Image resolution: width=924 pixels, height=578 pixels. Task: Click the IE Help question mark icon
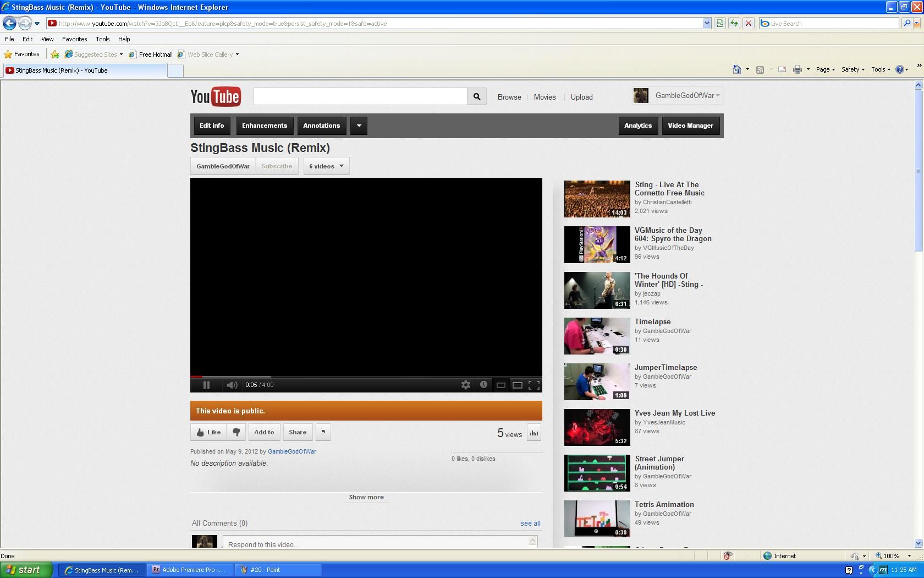click(900, 69)
